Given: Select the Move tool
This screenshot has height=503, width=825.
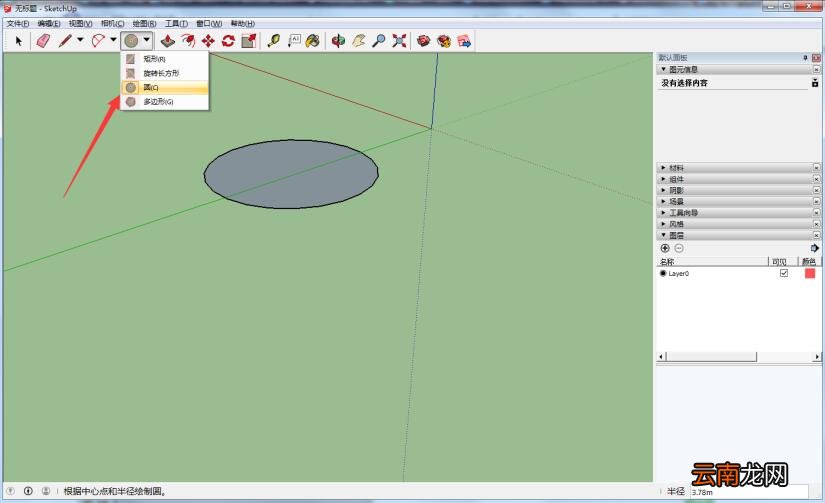Looking at the screenshot, I should point(208,41).
